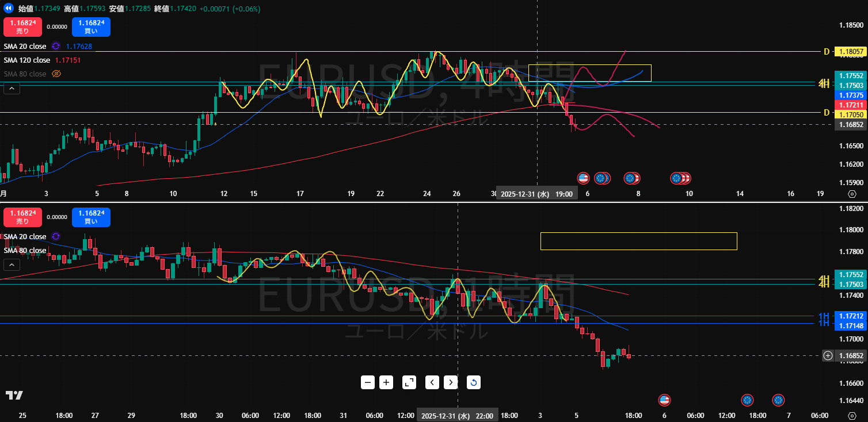Reset chart view with the circular arrow

(473, 382)
